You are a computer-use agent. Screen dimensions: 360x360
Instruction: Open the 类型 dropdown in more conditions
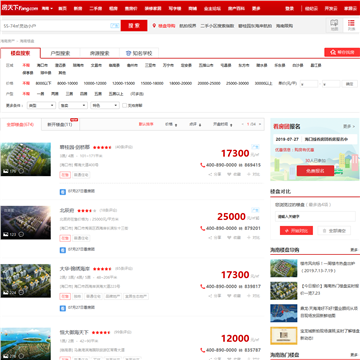[41, 105]
